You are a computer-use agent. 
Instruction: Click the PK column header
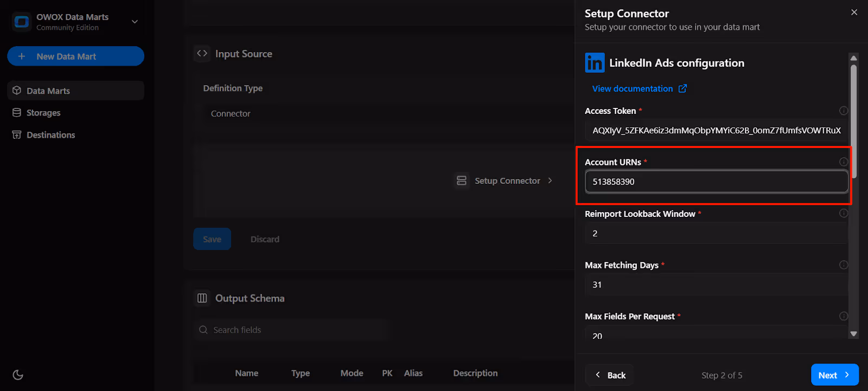(x=387, y=373)
